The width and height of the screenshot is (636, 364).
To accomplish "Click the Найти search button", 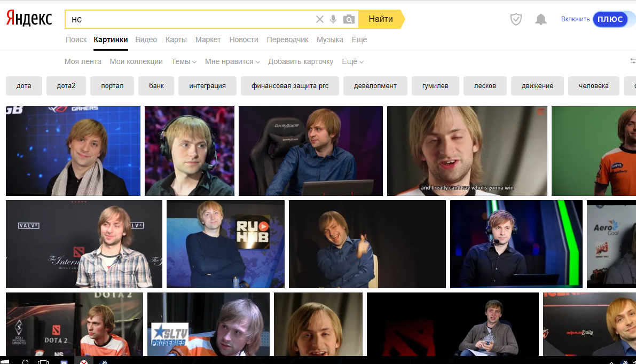I will click(381, 19).
